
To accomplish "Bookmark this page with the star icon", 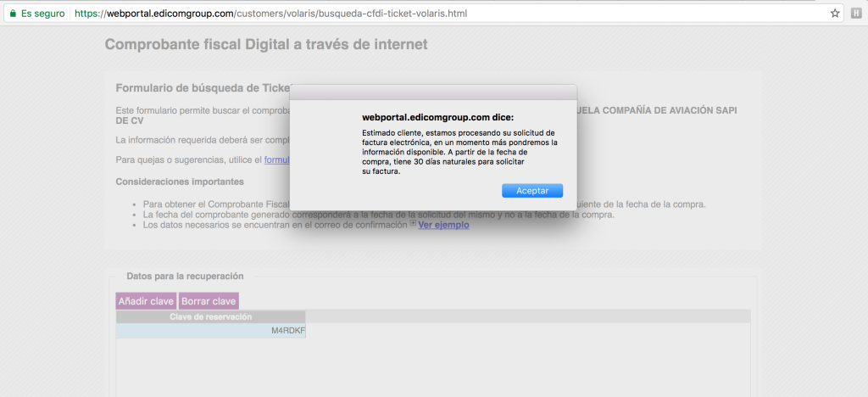I will (x=835, y=14).
